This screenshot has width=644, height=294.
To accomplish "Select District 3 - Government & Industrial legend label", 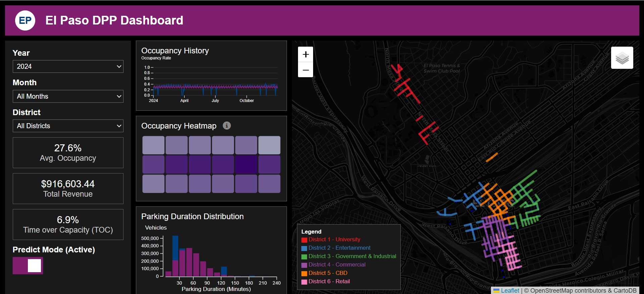I will (x=352, y=256).
